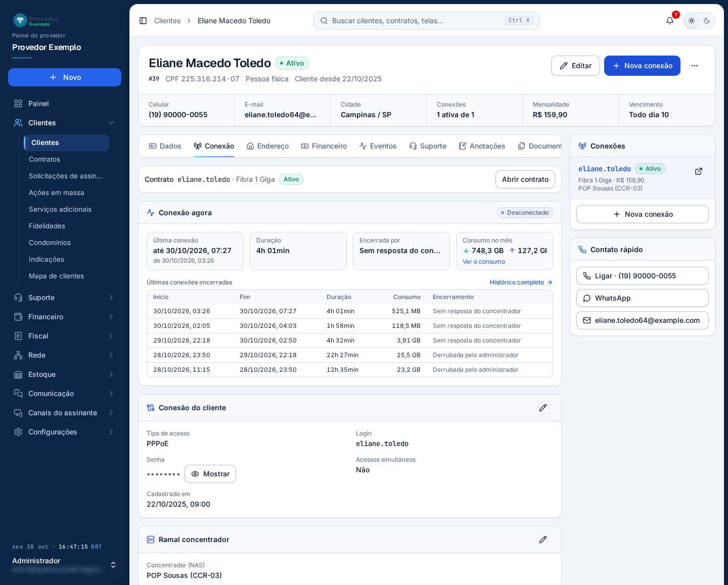The image size is (728, 585).
Task: Open the notifications bell
Action: 670,21
